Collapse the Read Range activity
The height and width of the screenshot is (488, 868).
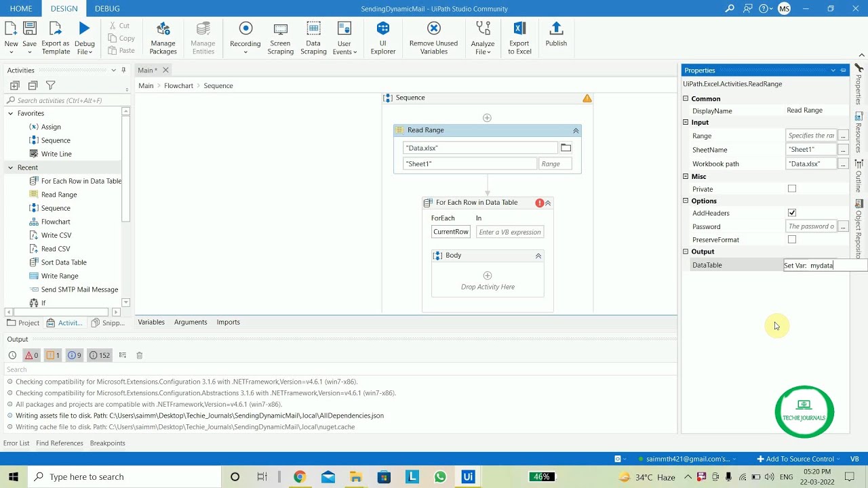576,131
